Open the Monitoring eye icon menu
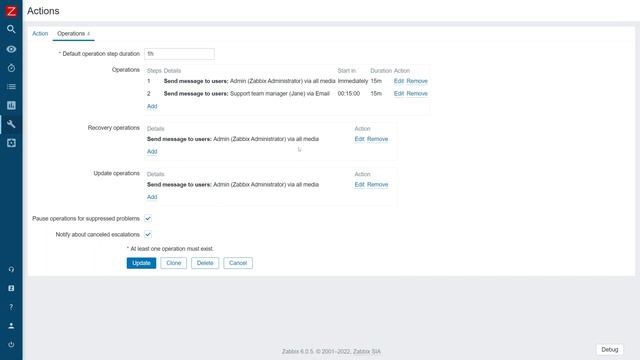 pyautogui.click(x=11, y=49)
